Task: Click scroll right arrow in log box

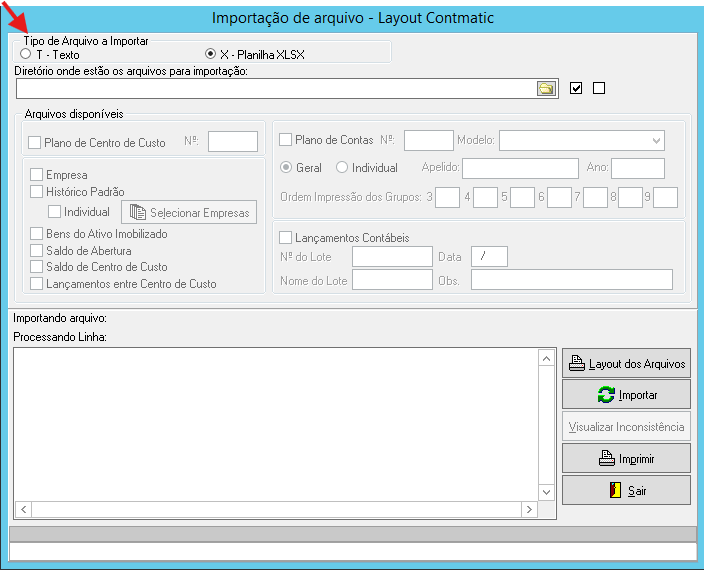Action: 529,510
